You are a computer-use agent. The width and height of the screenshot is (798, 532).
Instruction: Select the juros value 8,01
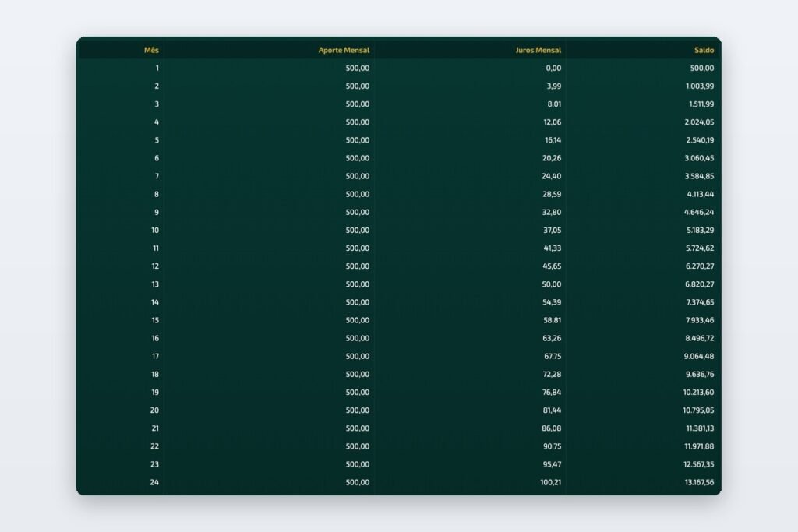554,104
